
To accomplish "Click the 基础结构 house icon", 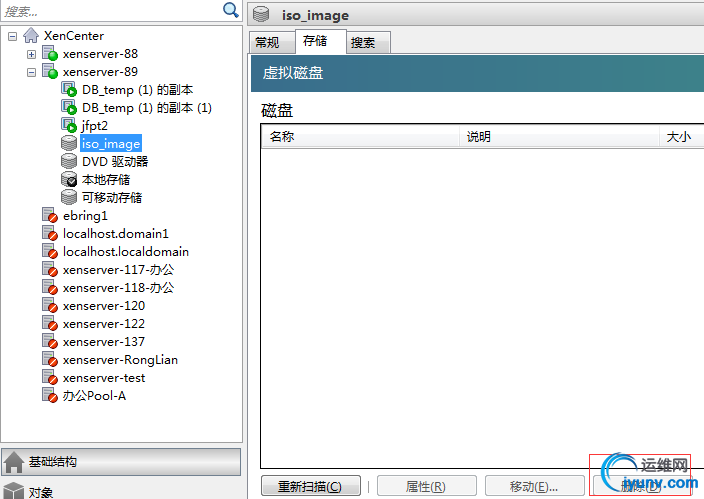I will [x=14, y=462].
